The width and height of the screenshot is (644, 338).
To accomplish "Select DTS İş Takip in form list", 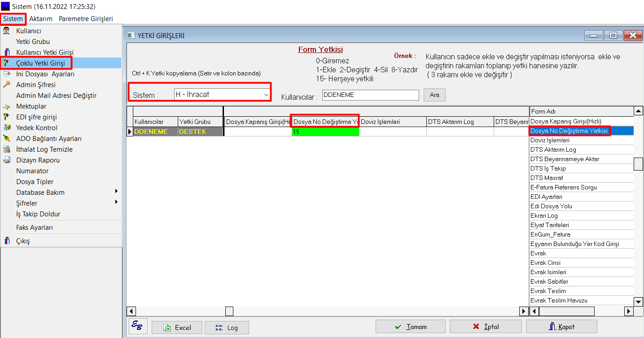I will pos(582,168).
